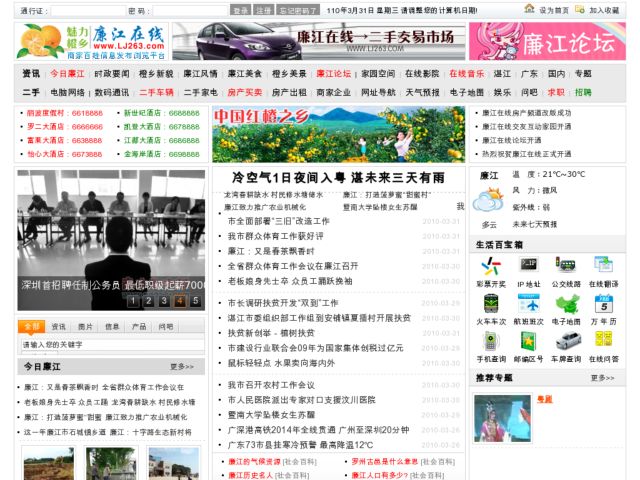Open the 未来七天预报 weather forecast link

coord(535,224)
